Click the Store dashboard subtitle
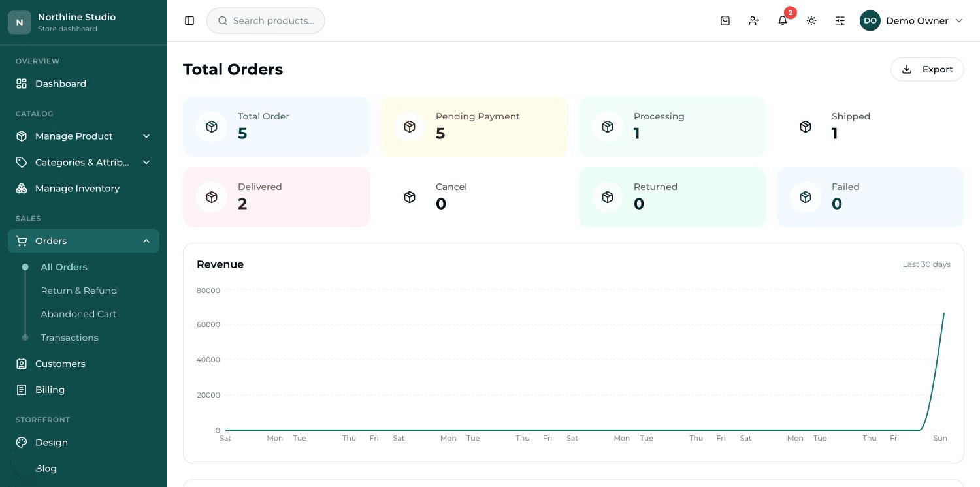This screenshot has height=487, width=980. 67,29
